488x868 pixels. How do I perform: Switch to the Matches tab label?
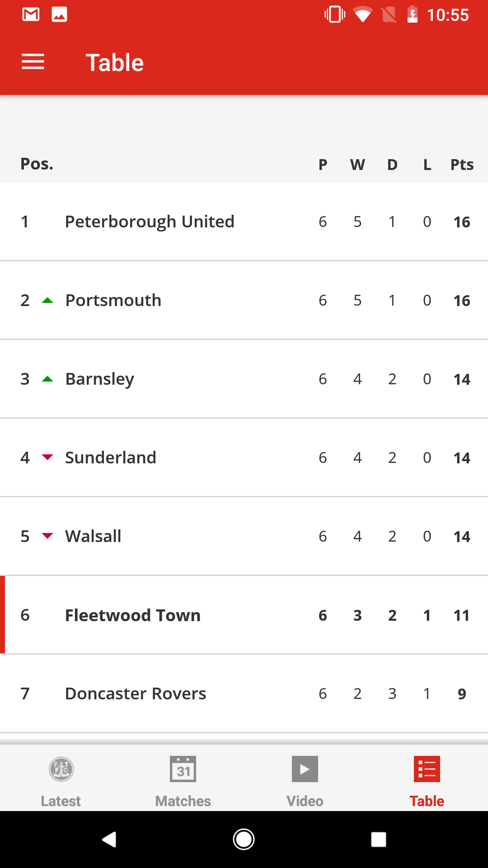(183, 801)
